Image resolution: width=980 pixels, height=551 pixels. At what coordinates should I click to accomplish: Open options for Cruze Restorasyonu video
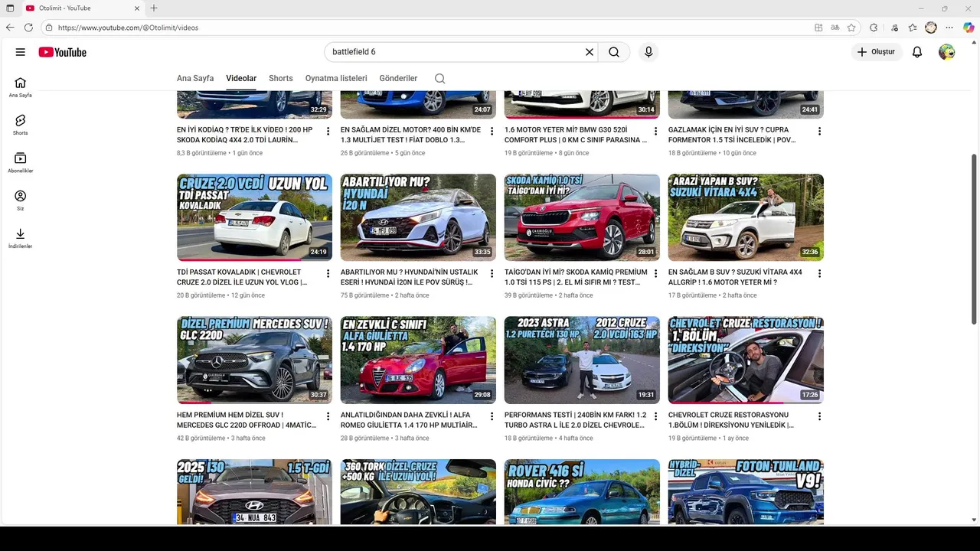(819, 417)
